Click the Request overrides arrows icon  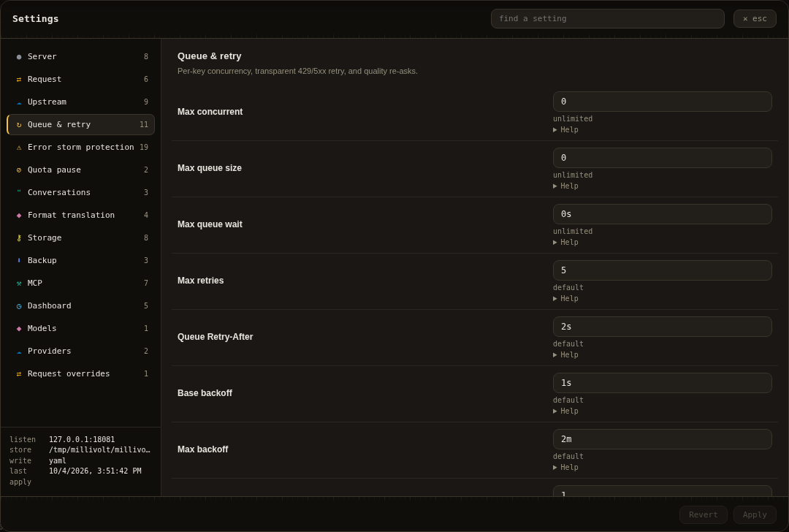click(19, 374)
